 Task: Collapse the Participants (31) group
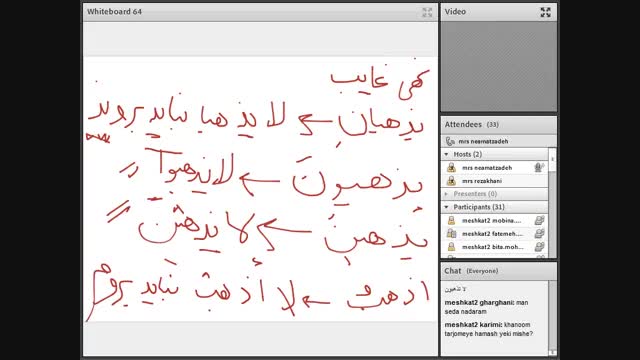tap(446, 207)
